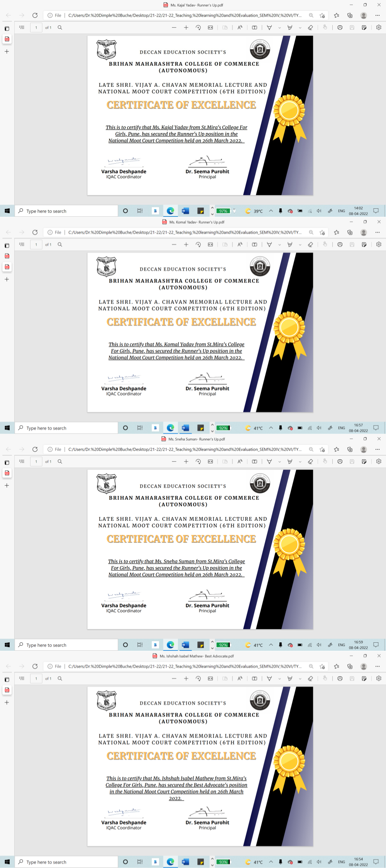Add Sneha Suman PDF page to favorites
Viewport: 386px width, 868px height.
(x=322, y=449)
